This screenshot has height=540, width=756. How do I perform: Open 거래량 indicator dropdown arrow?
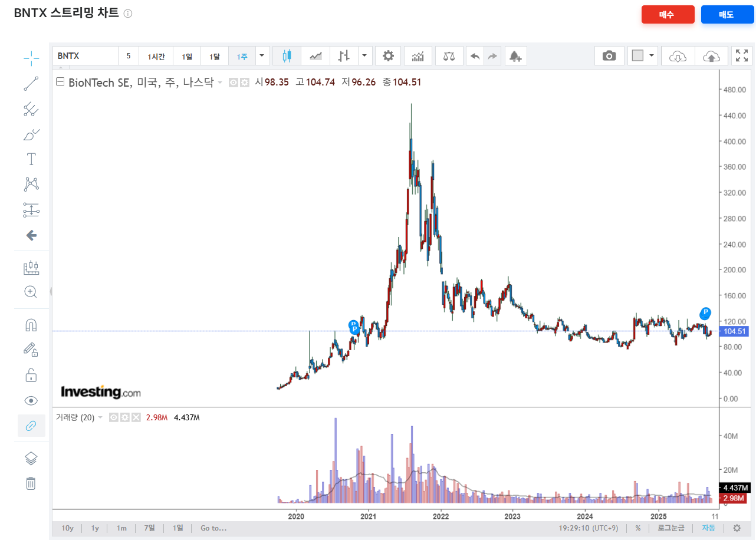pos(100,417)
